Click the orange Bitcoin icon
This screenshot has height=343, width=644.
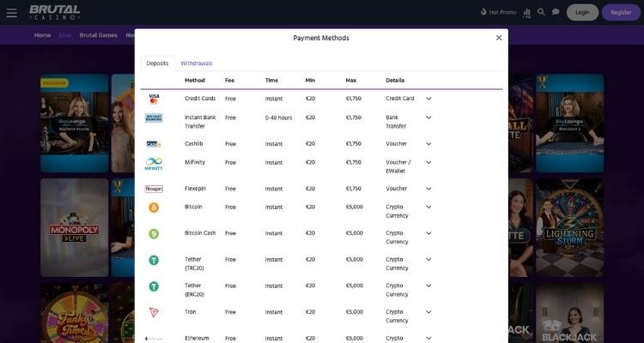[154, 208]
